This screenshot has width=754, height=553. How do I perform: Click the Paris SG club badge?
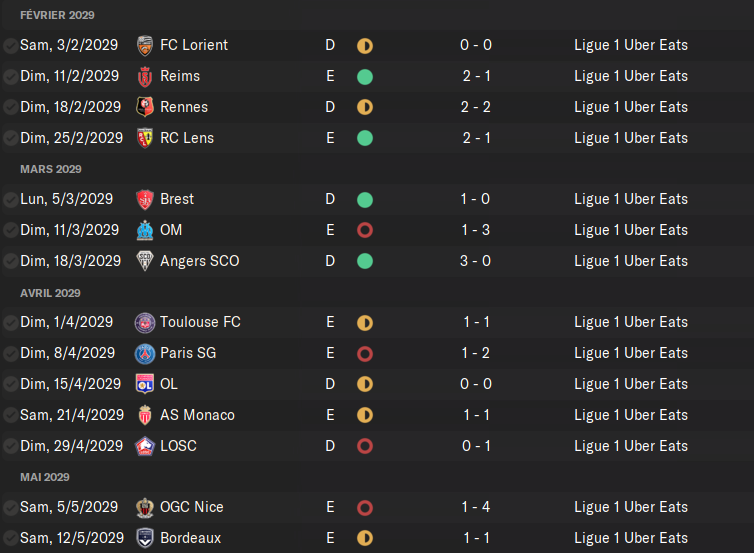tap(145, 353)
